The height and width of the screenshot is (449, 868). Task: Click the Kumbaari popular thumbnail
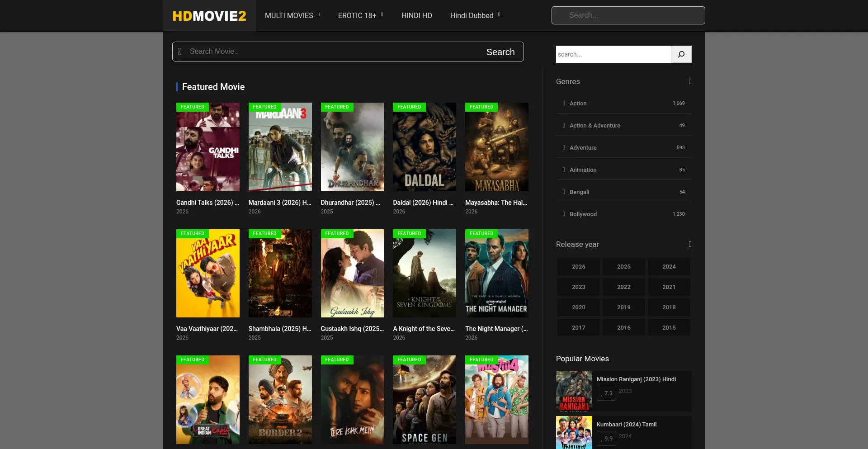[574, 433]
